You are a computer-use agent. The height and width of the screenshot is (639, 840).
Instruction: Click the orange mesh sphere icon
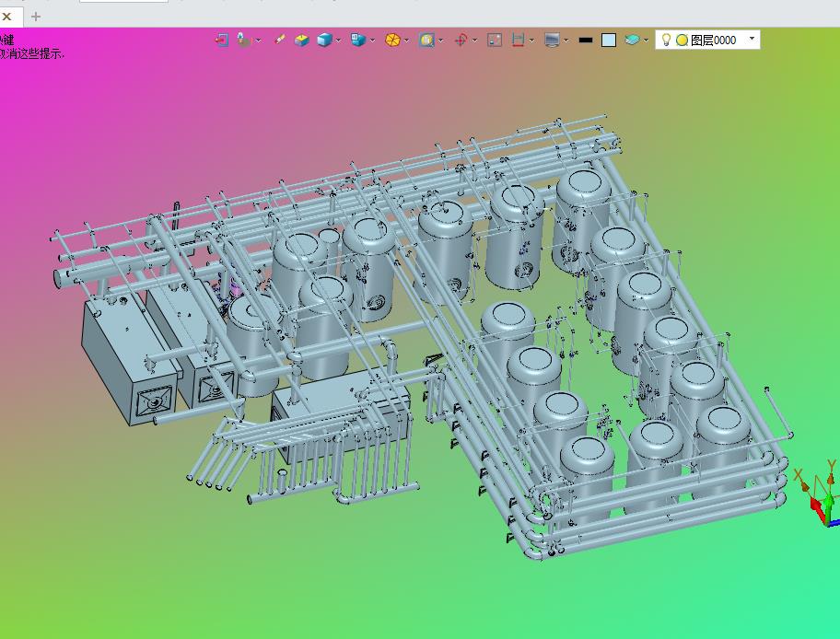click(x=392, y=41)
